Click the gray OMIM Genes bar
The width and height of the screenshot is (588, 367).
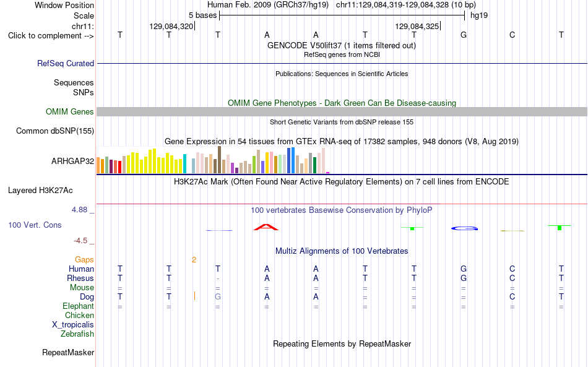(342, 112)
